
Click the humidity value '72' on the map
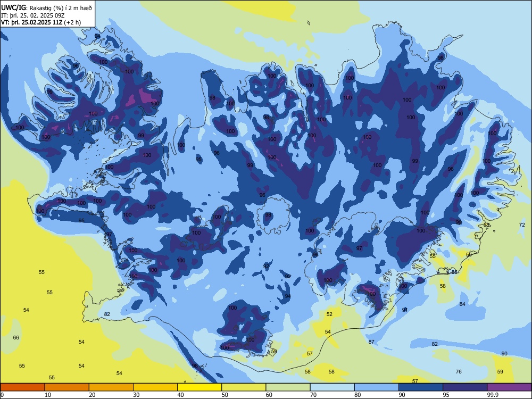[522, 225]
